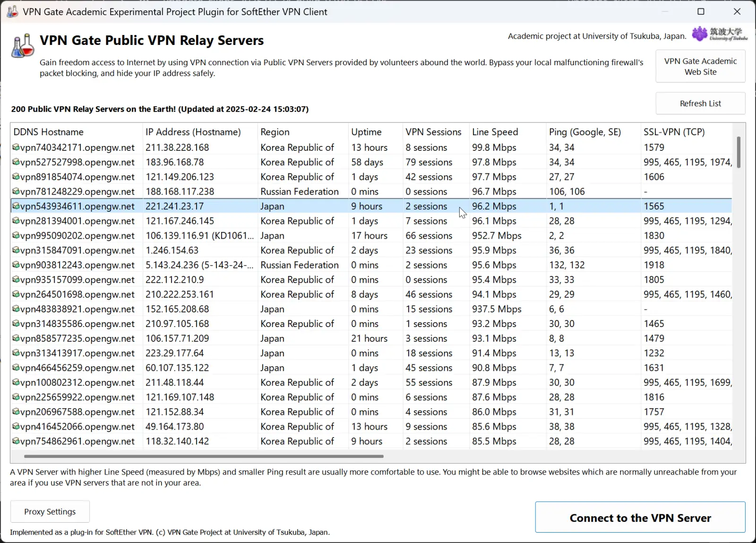756x543 pixels.
Task: Click the server icon beside vpn527527998.opengw.net
Action: (16, 162)
